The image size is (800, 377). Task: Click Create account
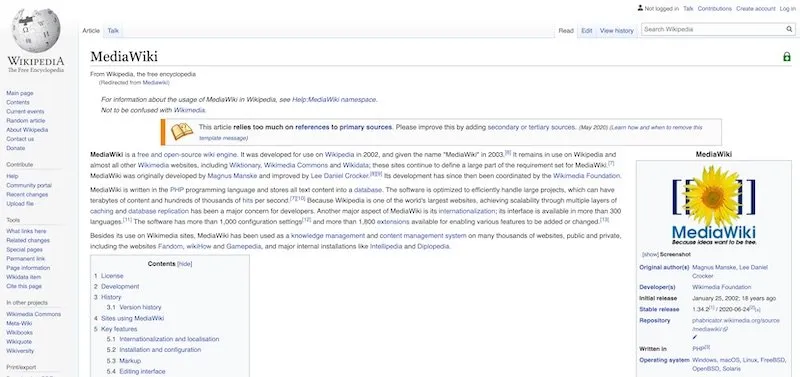[756, 9]
